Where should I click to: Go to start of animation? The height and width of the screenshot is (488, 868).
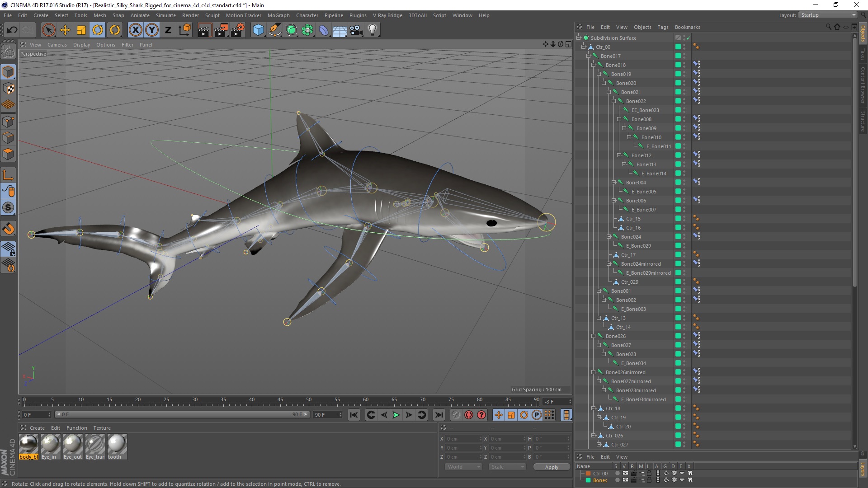pos(354,415)
